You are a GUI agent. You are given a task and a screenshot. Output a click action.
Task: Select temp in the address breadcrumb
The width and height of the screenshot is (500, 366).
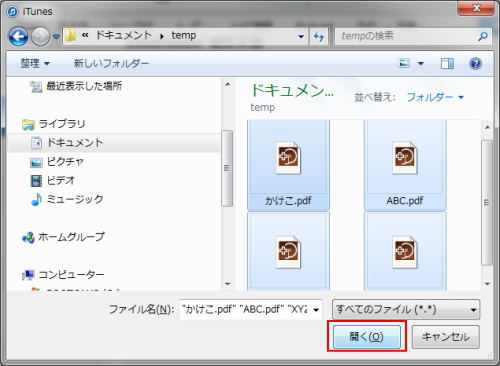[x=184, y=35]
